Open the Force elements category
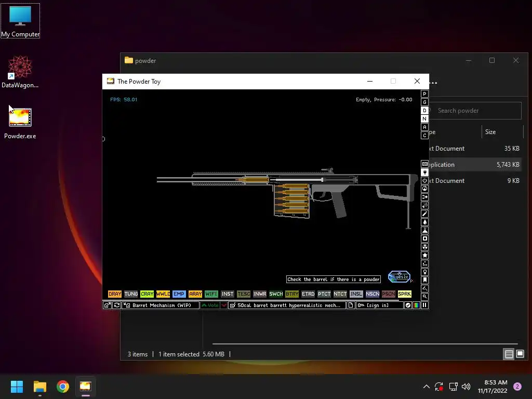This screenshot has width=532, height=399. 424,197
